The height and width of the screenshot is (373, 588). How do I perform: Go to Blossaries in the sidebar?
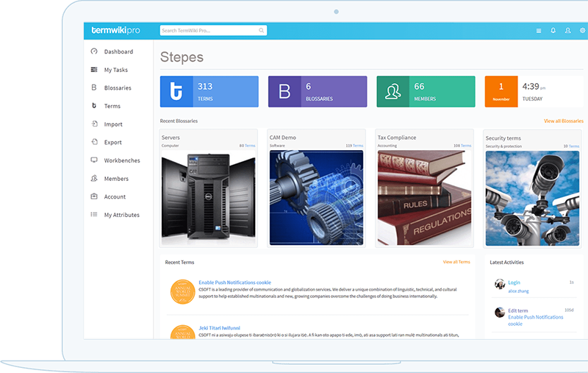coord(118,88)
